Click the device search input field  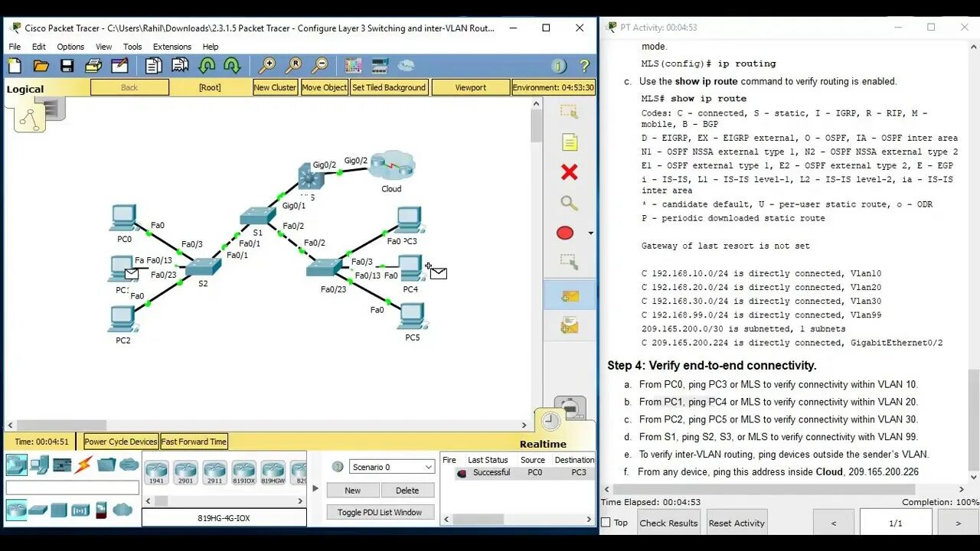(x=73, y=487)
